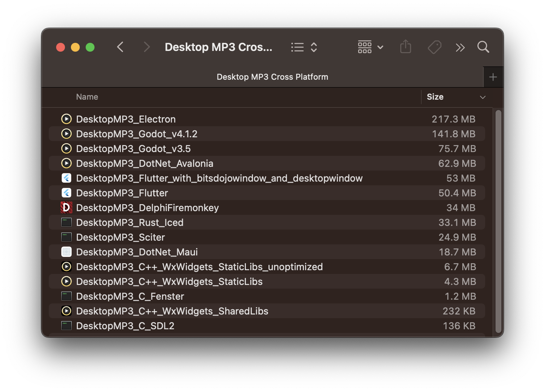
Task: Click the 24.9 MB size value
Action: pos(457,237)
